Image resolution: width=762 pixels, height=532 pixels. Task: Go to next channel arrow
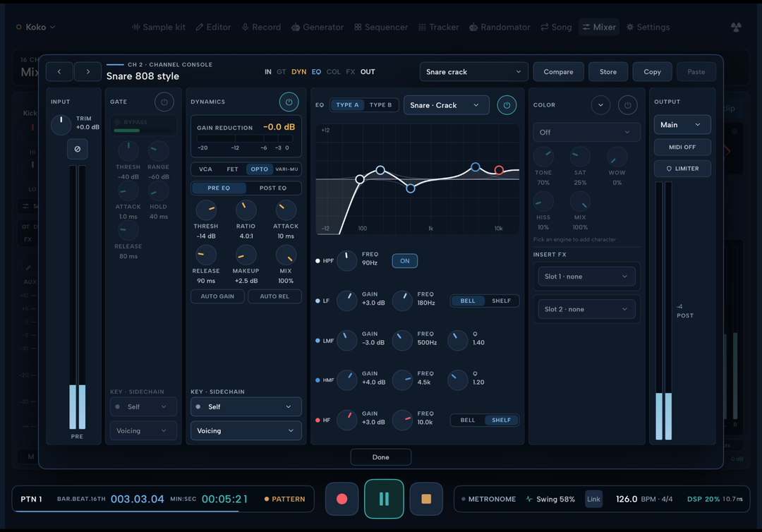[x=87, y=71]
